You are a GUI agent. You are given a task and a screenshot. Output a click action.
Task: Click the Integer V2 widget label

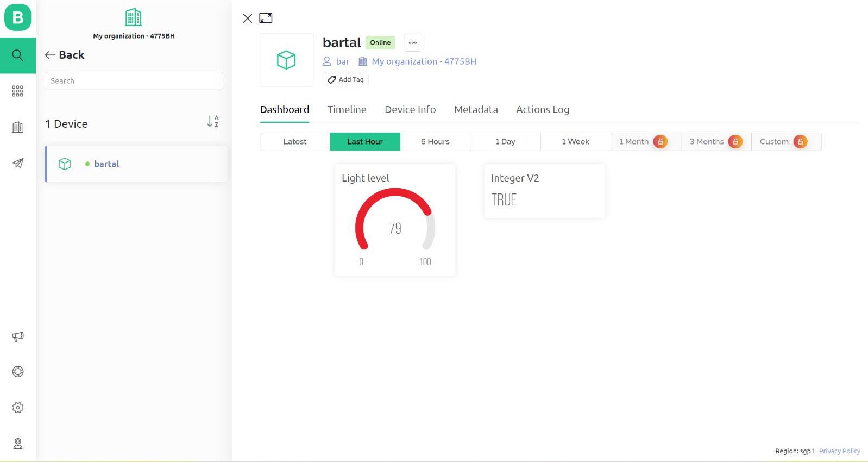pyautogui.click(x=515, y=178)
